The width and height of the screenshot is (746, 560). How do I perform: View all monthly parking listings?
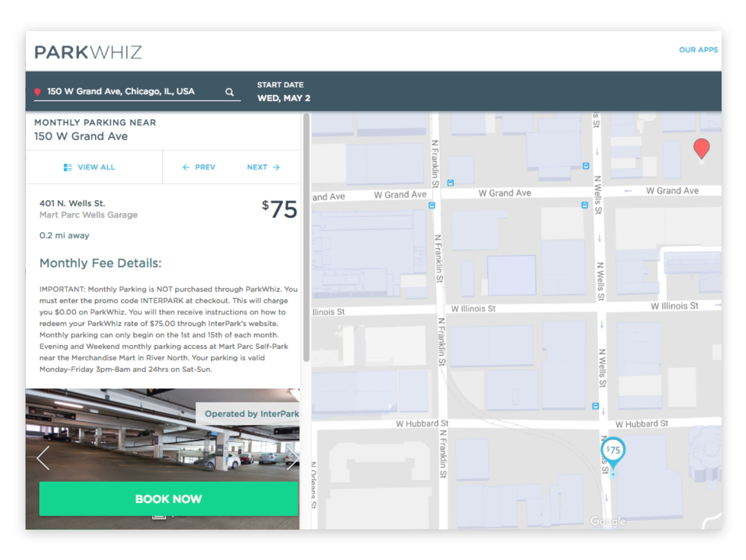89,167
